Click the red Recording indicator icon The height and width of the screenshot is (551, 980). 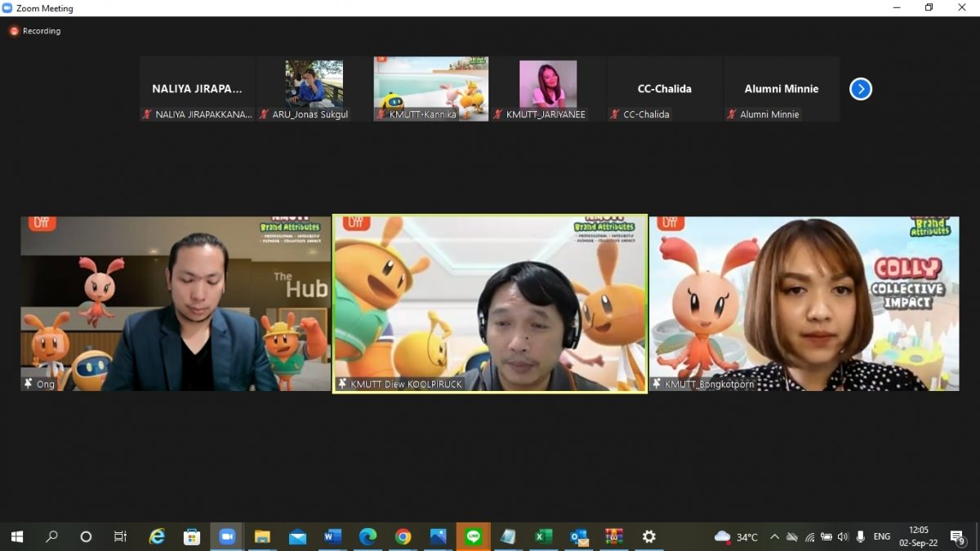point(14,31)
